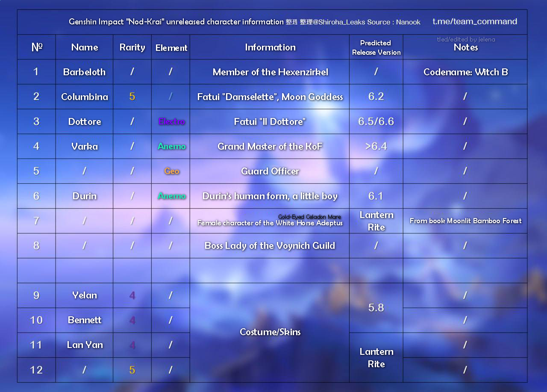547x392 pixels.
Task: Click the release version ">6.4"
Action: (x=376, y=146)
